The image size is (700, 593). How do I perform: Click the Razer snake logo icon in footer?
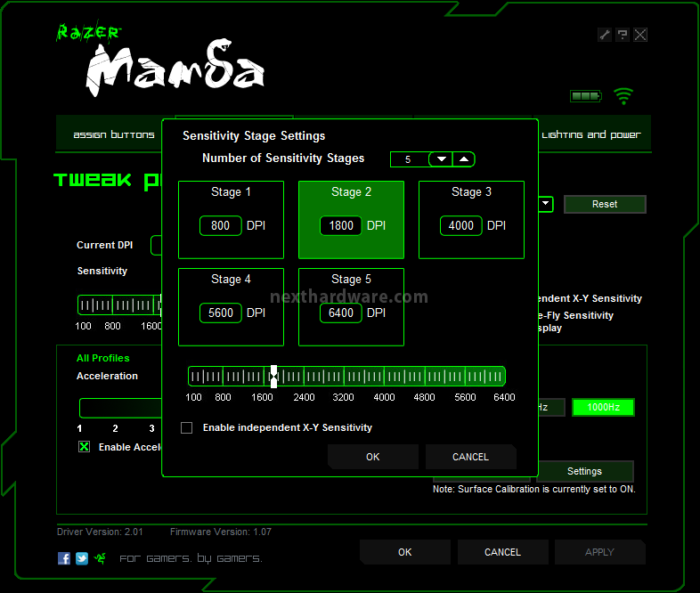point(100,558)
